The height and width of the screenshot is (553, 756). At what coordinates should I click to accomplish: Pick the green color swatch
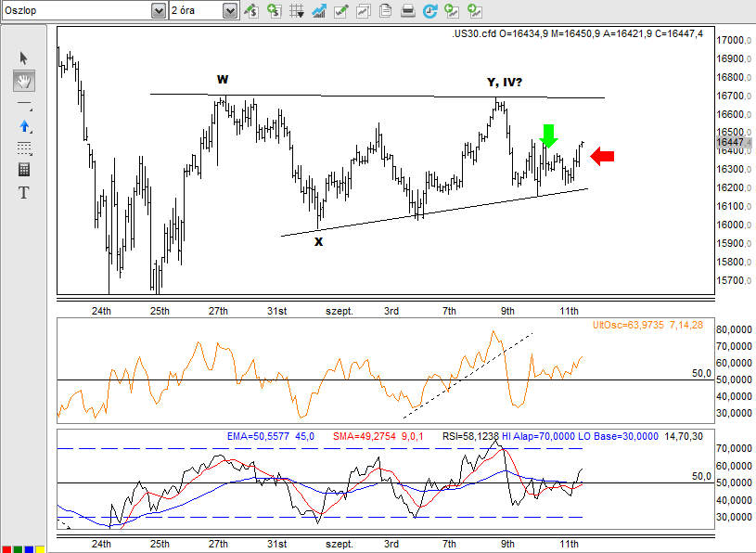click(x=17, y=549)
